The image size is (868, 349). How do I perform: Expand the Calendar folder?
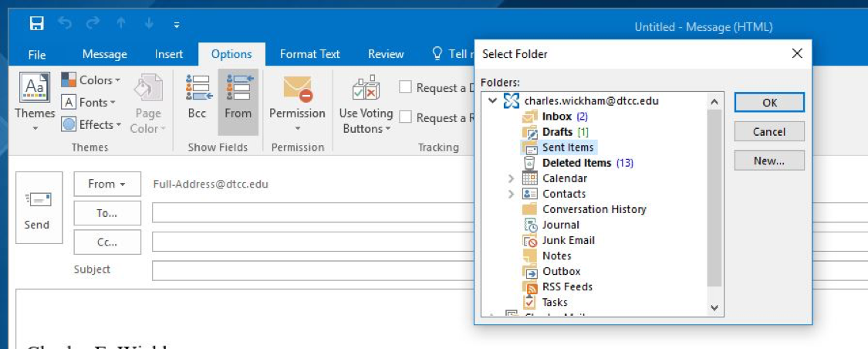[x=511, y=178]
